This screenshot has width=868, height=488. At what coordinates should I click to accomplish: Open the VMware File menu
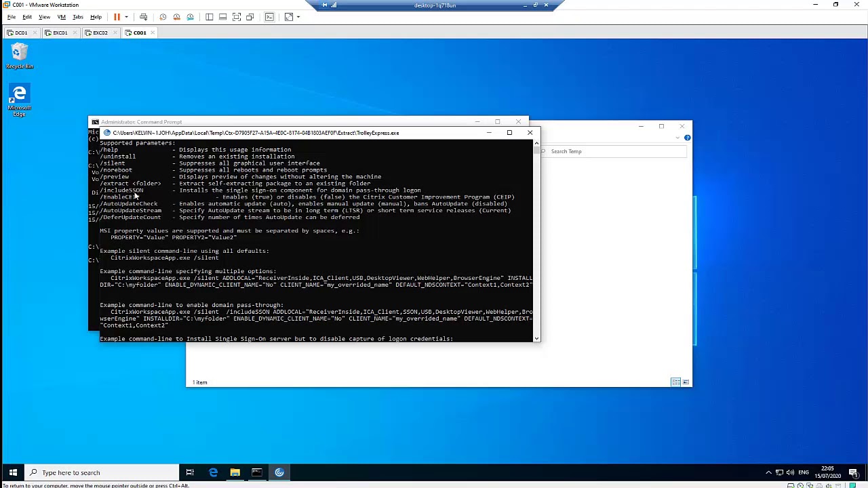pos(12,17)
